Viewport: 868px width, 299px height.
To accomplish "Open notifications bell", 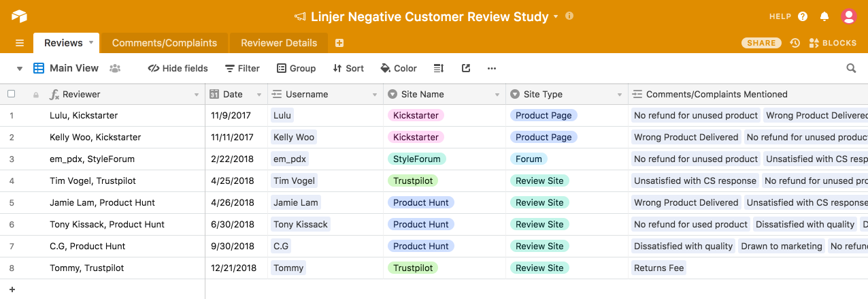I will [x=824, y=16].
